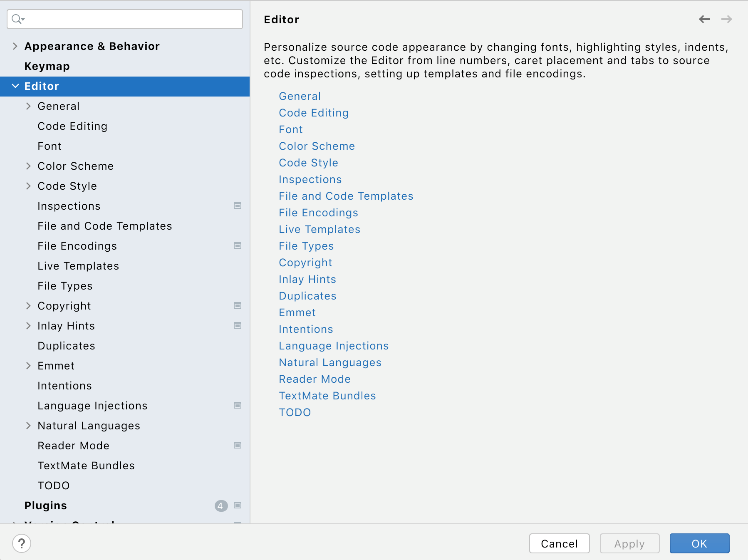Viewport: 748px width, 560px height.
Task: Click the forward navigation arrow near Editor header
Action: (726, 19)
